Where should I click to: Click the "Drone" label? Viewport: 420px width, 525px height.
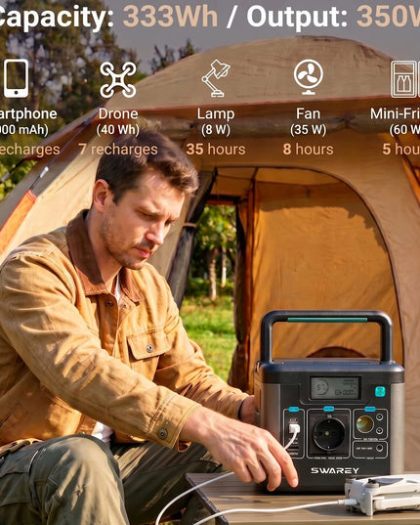pos(118,113)
